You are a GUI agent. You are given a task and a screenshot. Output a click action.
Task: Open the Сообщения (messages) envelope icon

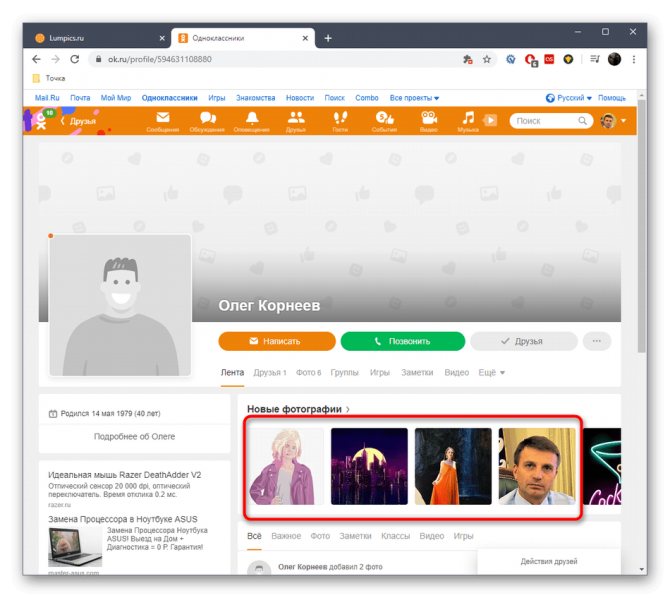[x=163, y=118]
